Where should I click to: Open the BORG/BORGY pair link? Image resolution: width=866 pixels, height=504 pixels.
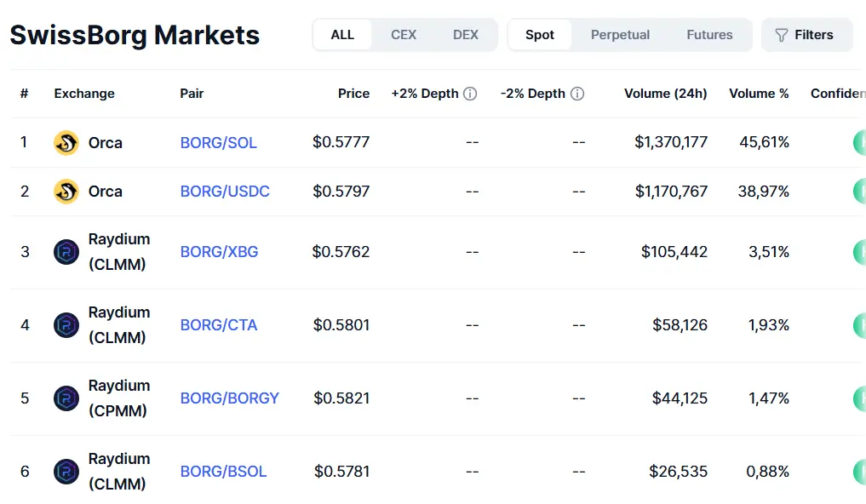[x=229, y=398]
